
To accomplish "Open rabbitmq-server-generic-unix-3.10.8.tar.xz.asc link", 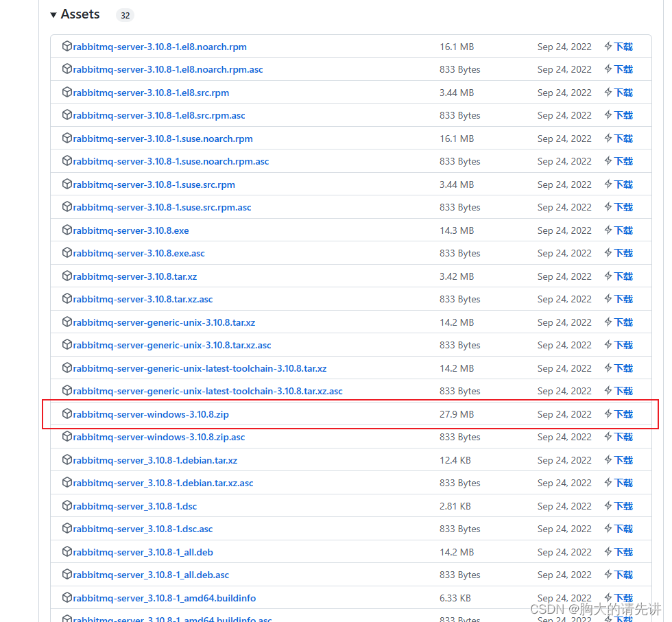I will point(172,345).
